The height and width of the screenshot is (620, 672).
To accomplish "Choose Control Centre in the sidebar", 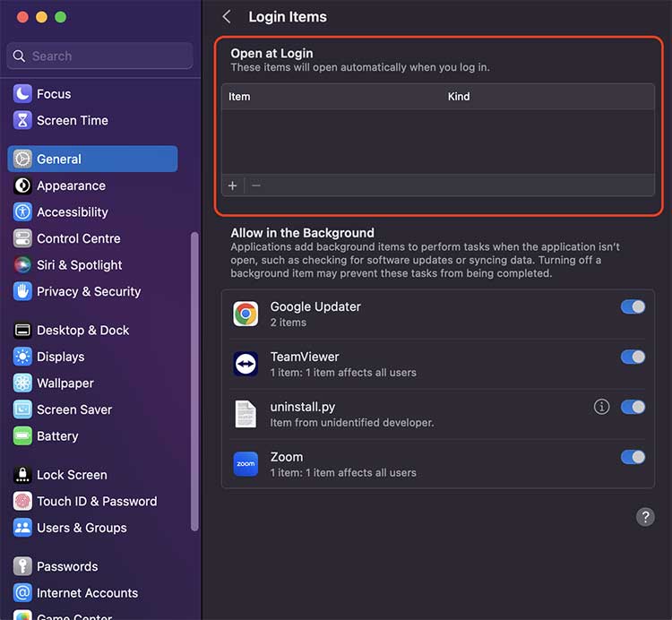I will (92, 238).
